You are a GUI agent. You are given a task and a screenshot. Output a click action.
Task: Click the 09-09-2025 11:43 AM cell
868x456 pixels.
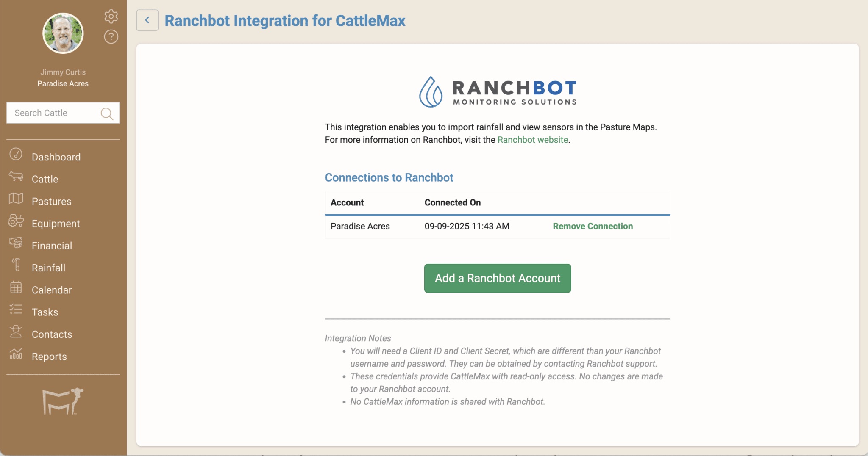[x=467, y=226]
